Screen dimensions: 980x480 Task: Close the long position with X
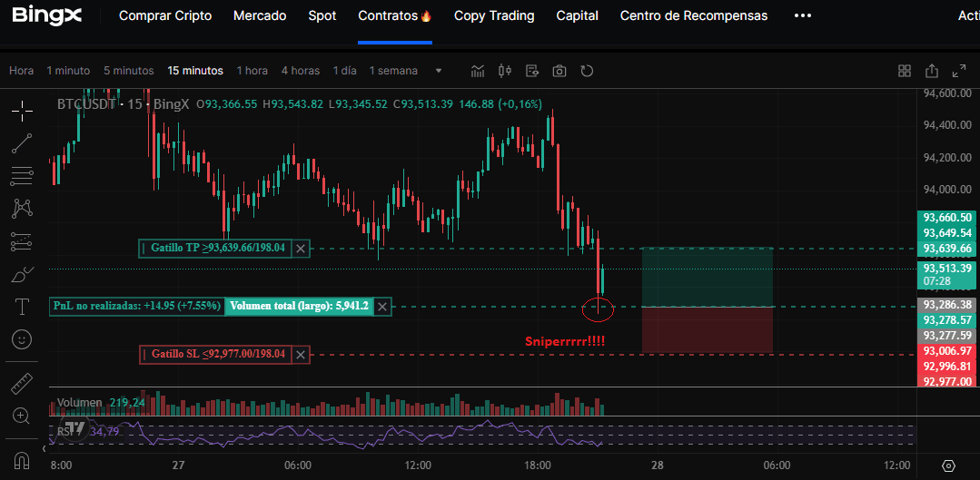point(382,307)
